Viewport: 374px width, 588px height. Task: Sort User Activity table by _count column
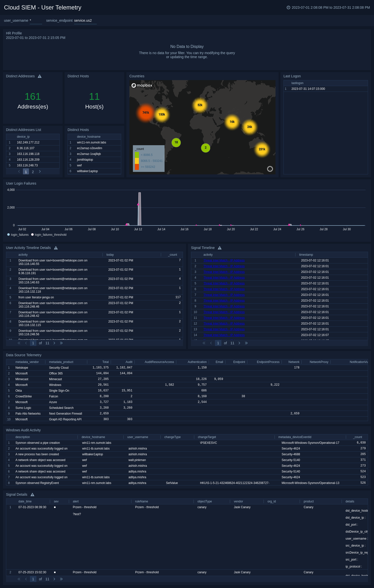click(173, 255)
